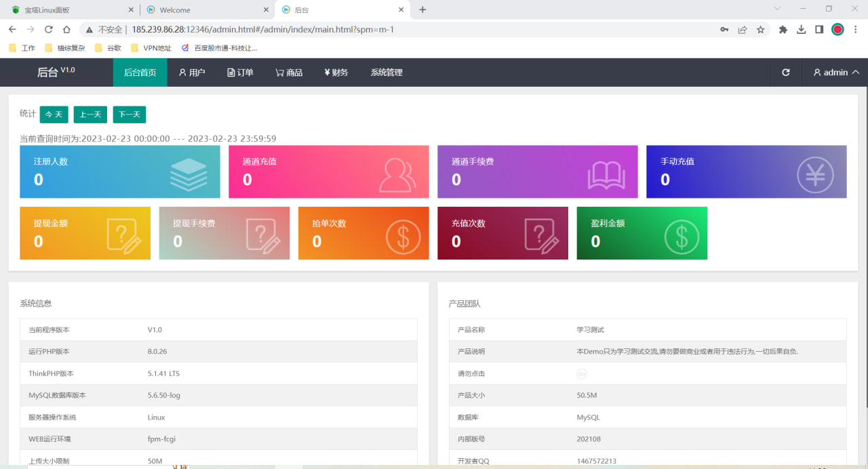
Task: Switch to the Welcome browser tab
Action: [175, 10]
